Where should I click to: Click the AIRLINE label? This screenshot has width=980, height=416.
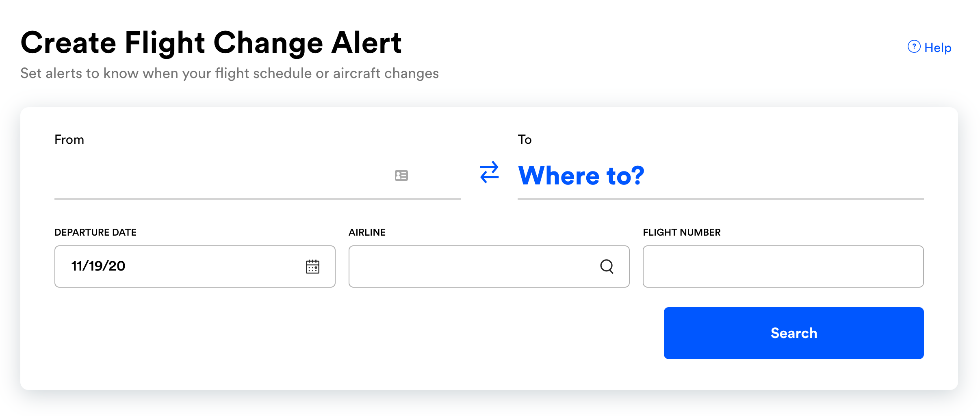[367, 232]
